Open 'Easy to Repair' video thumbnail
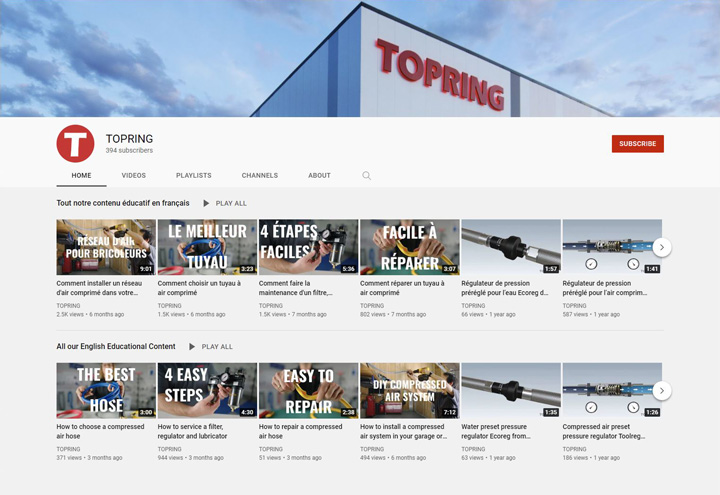This screenshot has height=495, width=720. click(309, 391)
